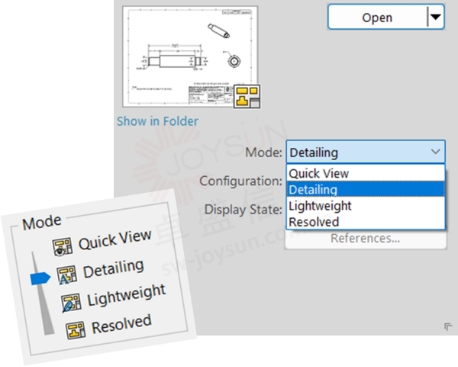458x367 pixels.
Task: Expand the Open button dropdown arrow
Action: click(x=436, y=17)
